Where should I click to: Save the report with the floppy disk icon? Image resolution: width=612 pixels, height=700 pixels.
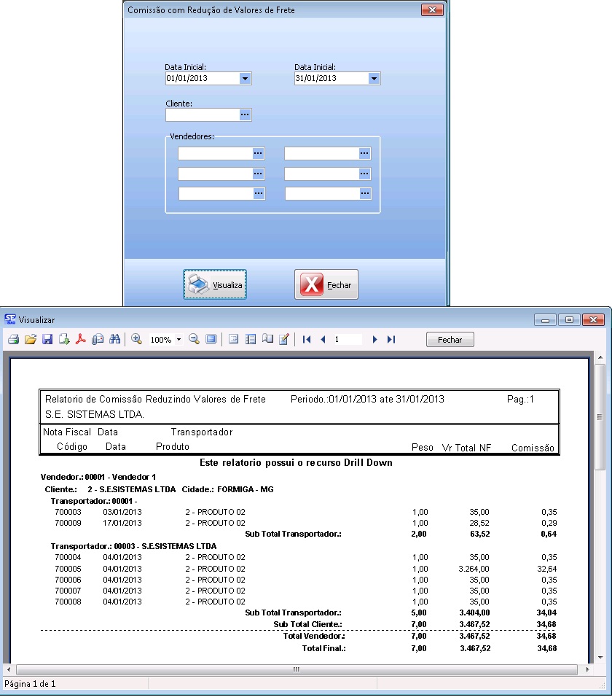tap(47, 340)
